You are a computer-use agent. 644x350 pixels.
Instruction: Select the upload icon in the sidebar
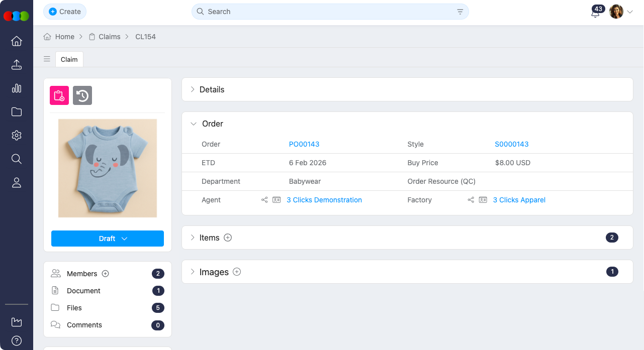tap(16, 65)
